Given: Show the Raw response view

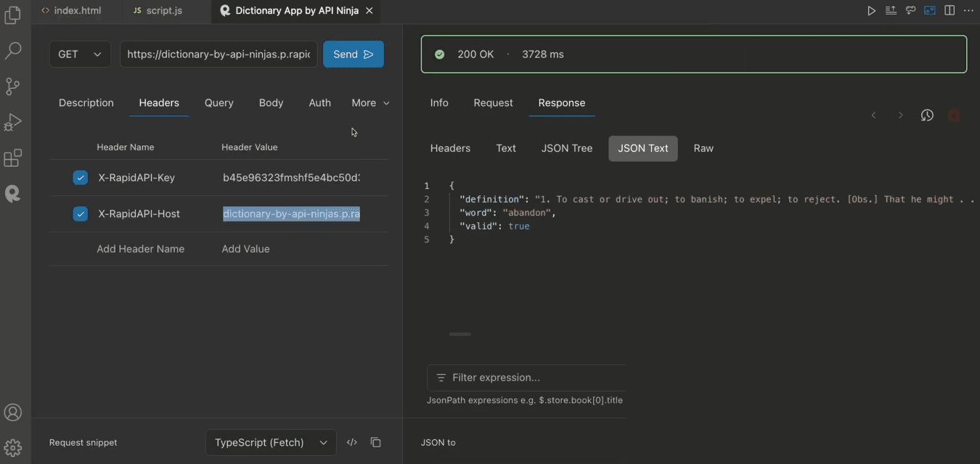Looking at the screenshot, I should pos(703,148).
